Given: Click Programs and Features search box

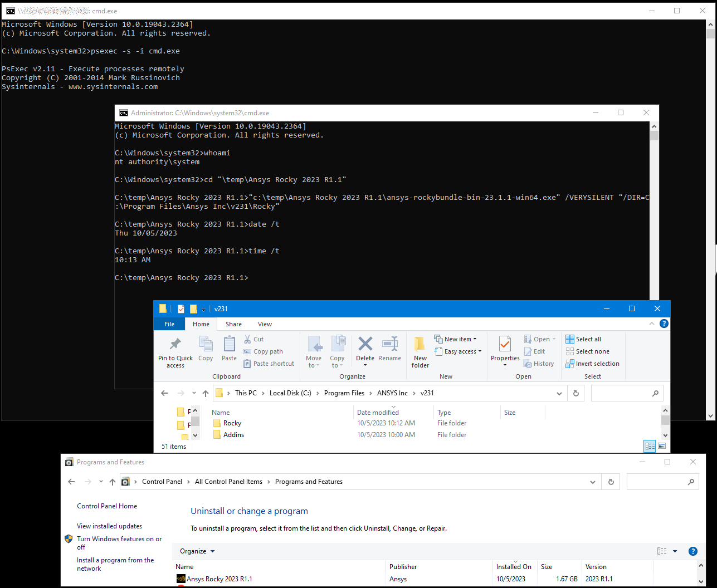Looking at the screenshot, I should click(662, 482).
